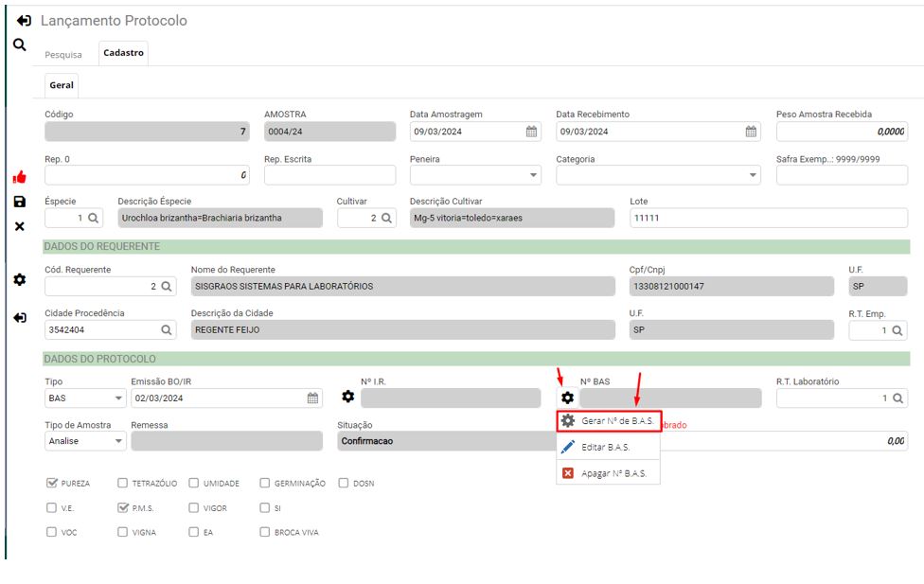Viewport: 924px width, 584px height.
Task: Click the X cancel icon in sidebar
Action: (19, 226)
